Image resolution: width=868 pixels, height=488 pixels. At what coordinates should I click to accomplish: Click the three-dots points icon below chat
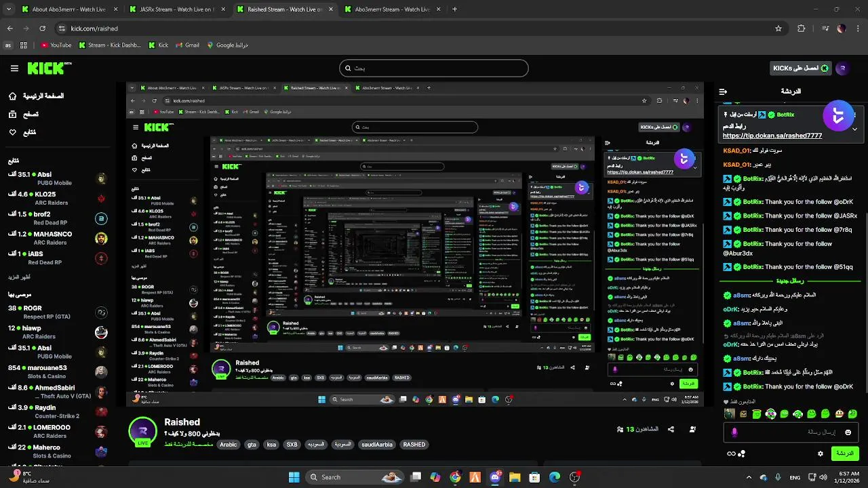741,453
